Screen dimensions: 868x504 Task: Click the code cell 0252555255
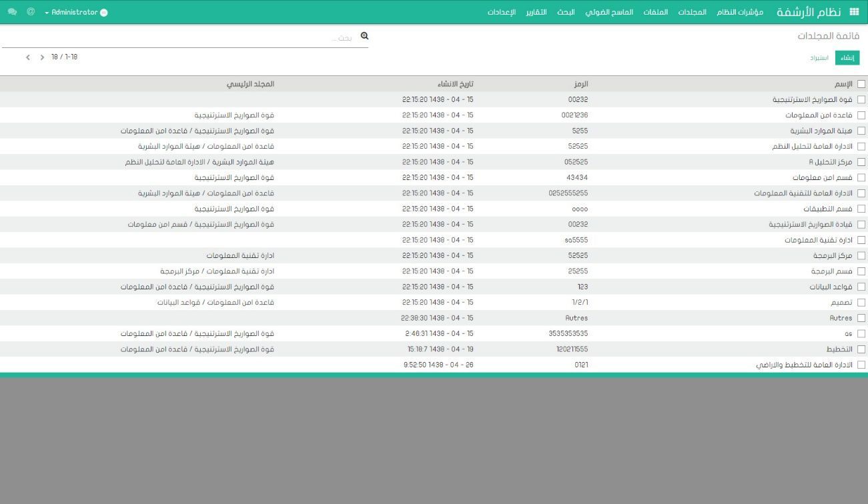tap(568, 193)
